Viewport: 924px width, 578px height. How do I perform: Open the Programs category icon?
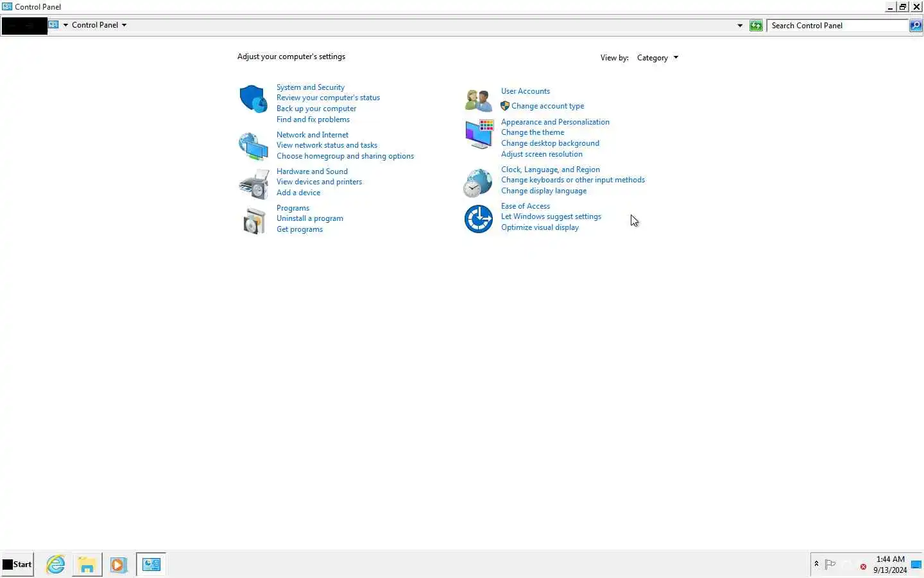point(254,221)
